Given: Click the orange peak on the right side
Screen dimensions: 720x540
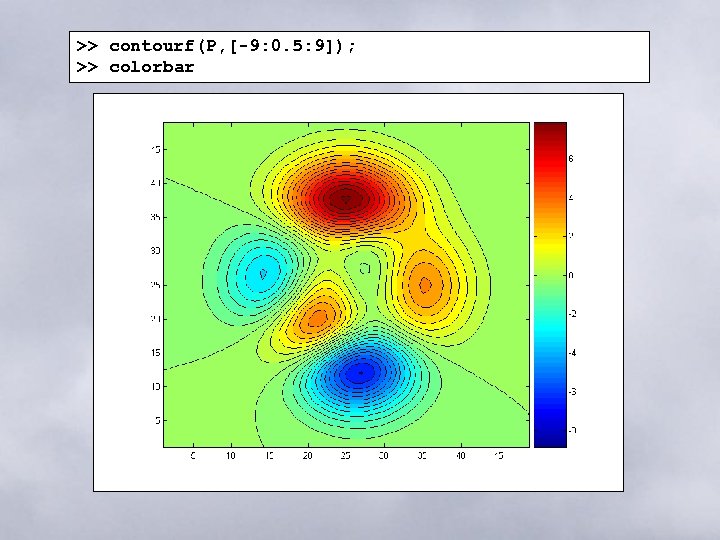Looking at the screenshot, I should (425, 285).
